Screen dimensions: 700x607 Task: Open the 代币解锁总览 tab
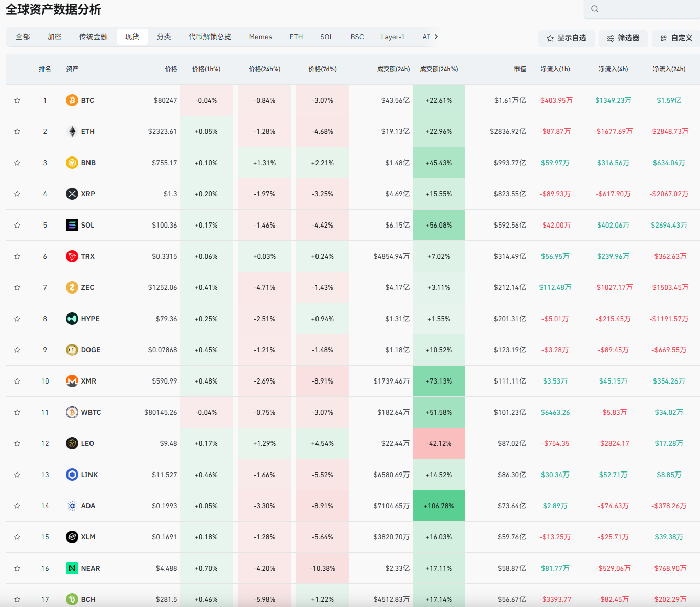210,37
